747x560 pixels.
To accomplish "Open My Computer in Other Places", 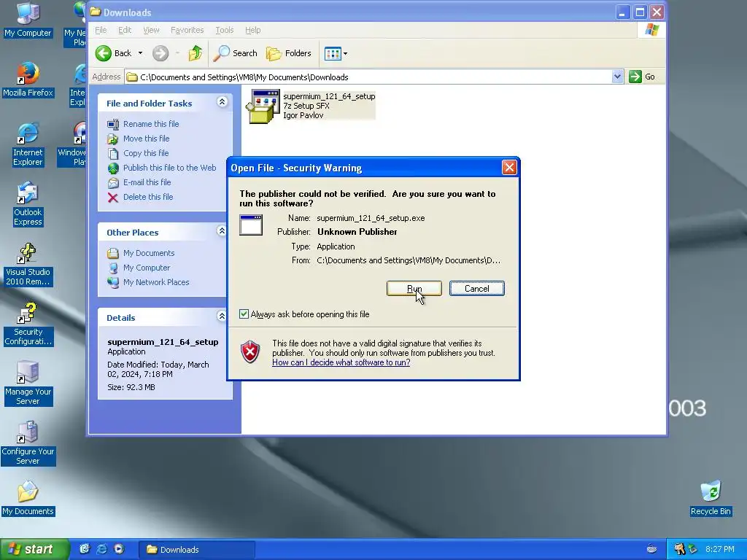I will [x=146, y=268].
